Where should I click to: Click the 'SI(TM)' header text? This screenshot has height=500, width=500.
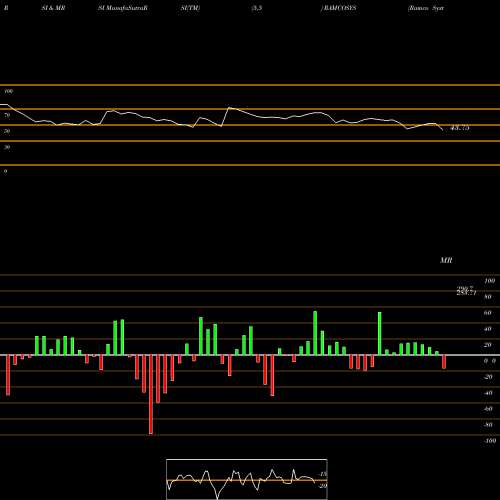(190, 8)
